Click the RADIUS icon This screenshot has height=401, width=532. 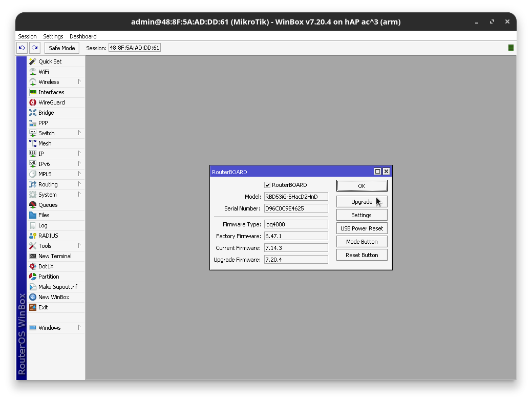click(x=33, y=236)
